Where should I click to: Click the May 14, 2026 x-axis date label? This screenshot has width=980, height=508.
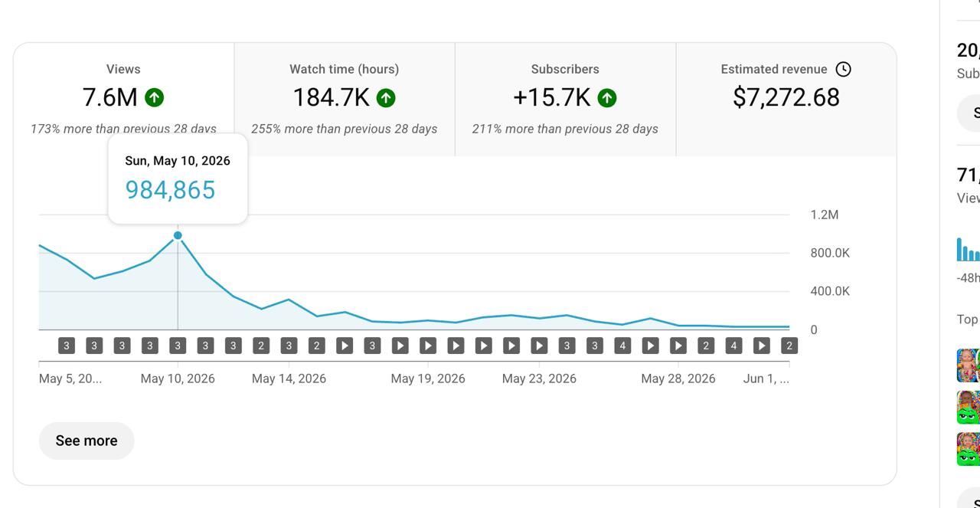(289, 379)
